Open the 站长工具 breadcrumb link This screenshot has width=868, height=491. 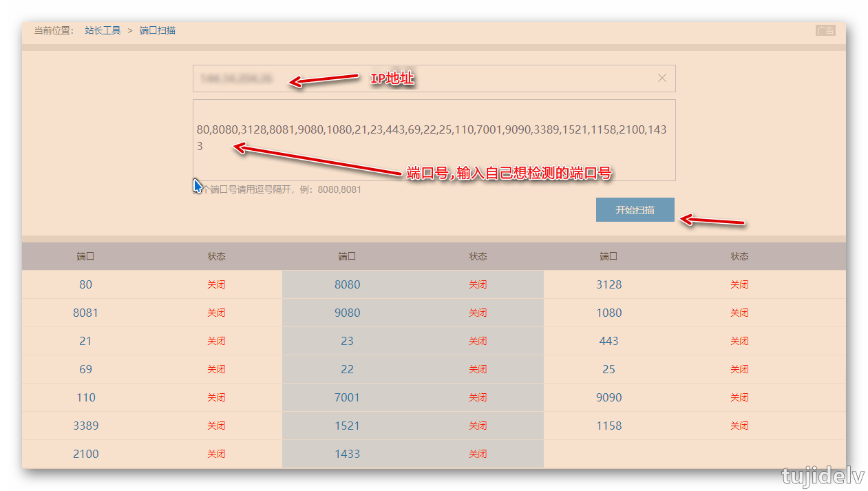click(x=103, y=30)
